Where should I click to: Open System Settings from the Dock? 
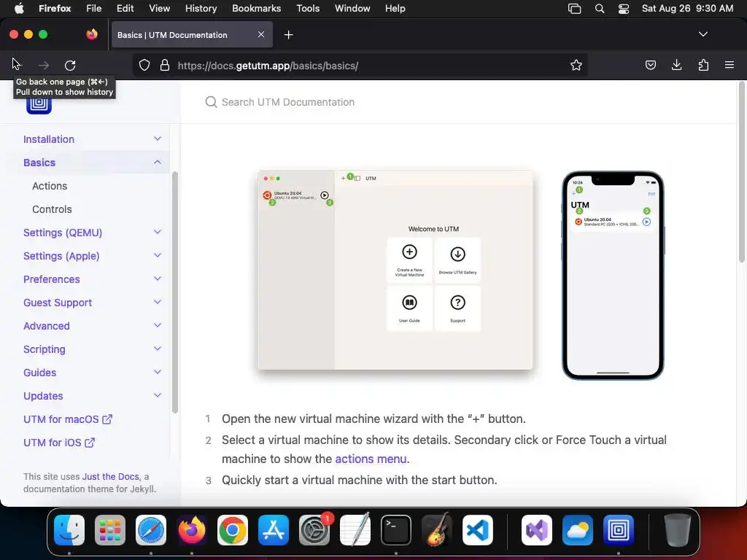coord(314,530)
